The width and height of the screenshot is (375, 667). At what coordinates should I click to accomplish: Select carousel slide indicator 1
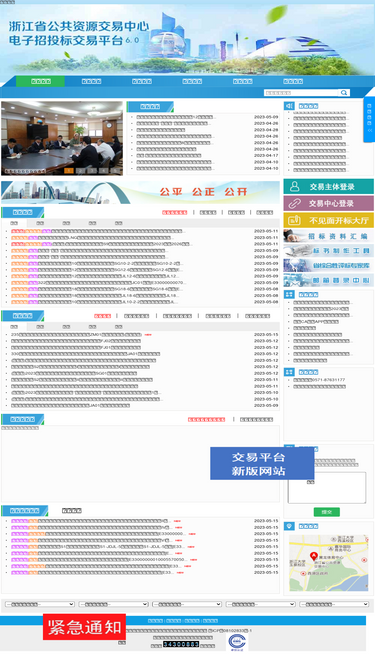coord(69,171)
